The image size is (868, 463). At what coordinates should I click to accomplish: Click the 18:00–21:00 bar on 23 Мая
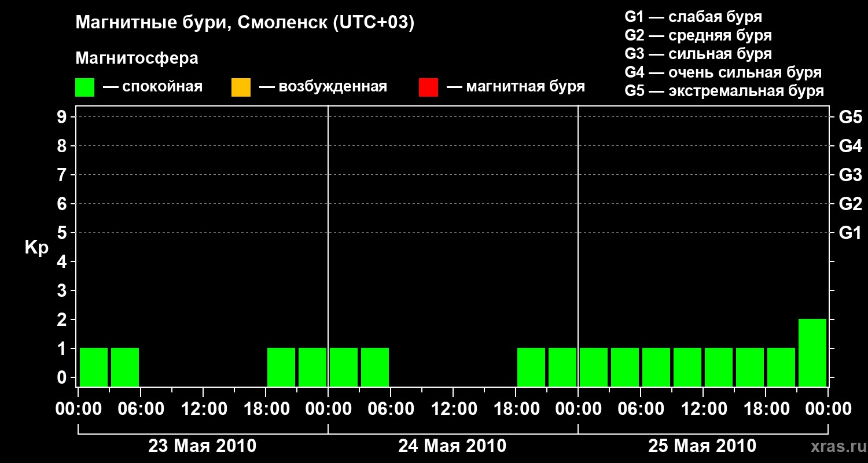click(x=281, y=367)
